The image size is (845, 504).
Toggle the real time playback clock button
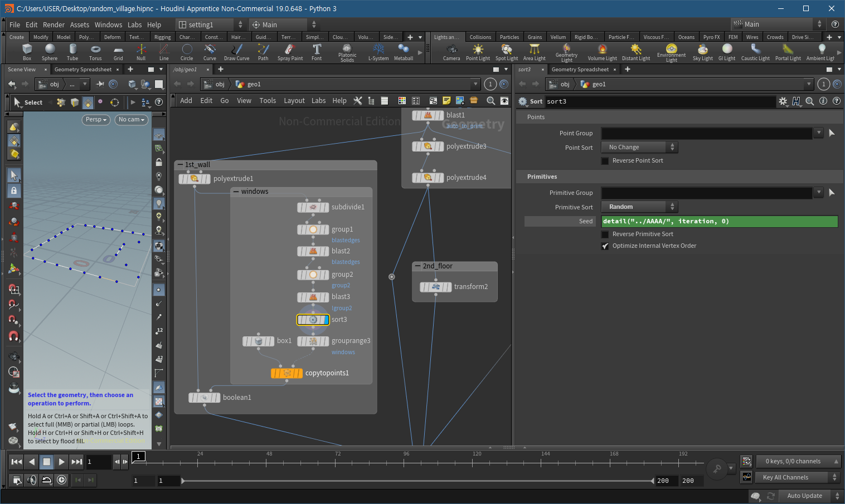(x=62, y=480)
